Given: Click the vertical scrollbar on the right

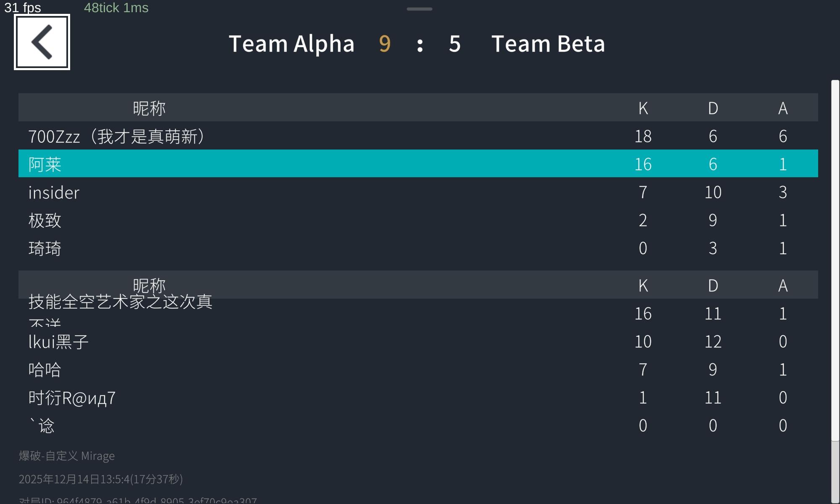Looking at the screenshot, I should [835, 260].
